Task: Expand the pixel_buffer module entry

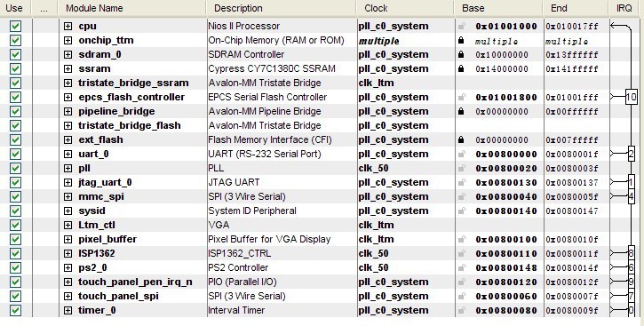Action: [x=68, y=239]
